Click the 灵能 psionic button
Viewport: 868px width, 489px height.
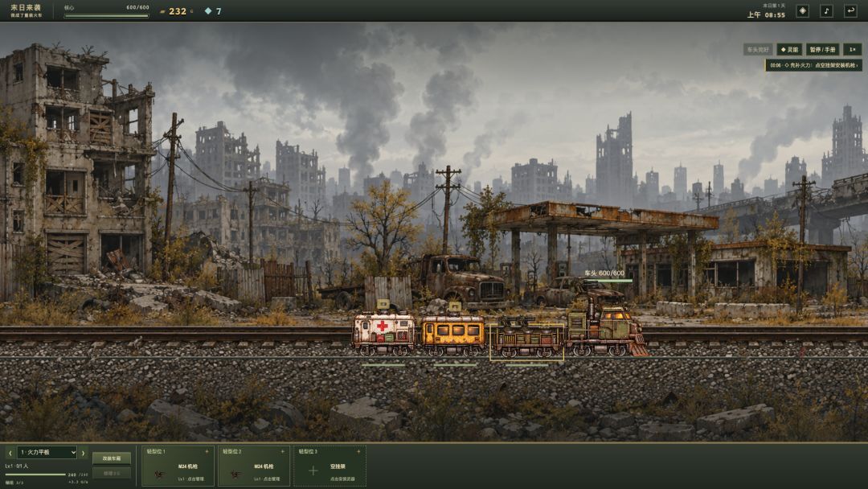pos(789,49)
